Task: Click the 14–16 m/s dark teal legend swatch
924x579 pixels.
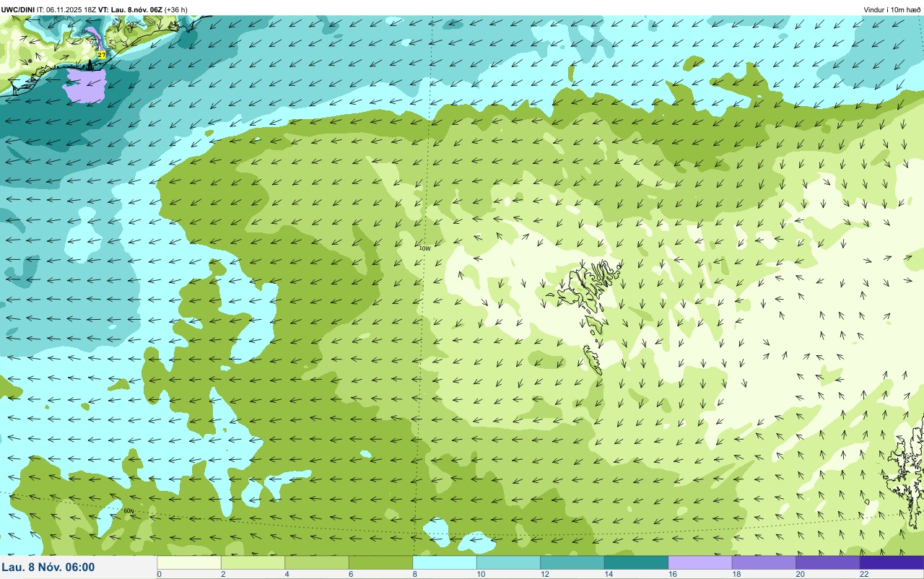Action: [636, 562]
